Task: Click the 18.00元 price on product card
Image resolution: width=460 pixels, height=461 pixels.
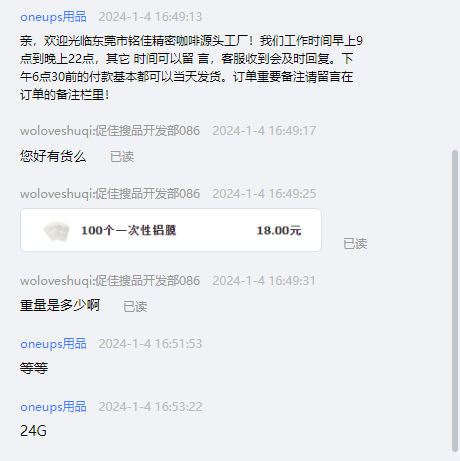Action: click(x=279, y=230)
